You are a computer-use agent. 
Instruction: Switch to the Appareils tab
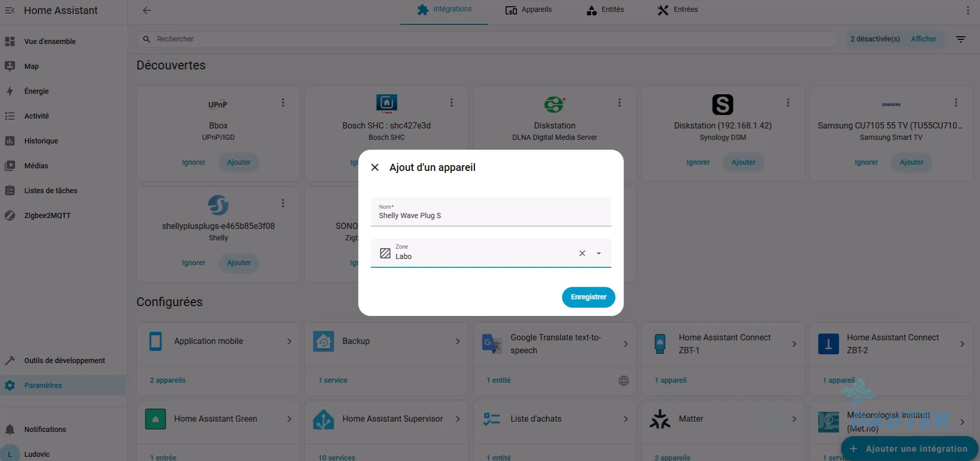(528, 10)
